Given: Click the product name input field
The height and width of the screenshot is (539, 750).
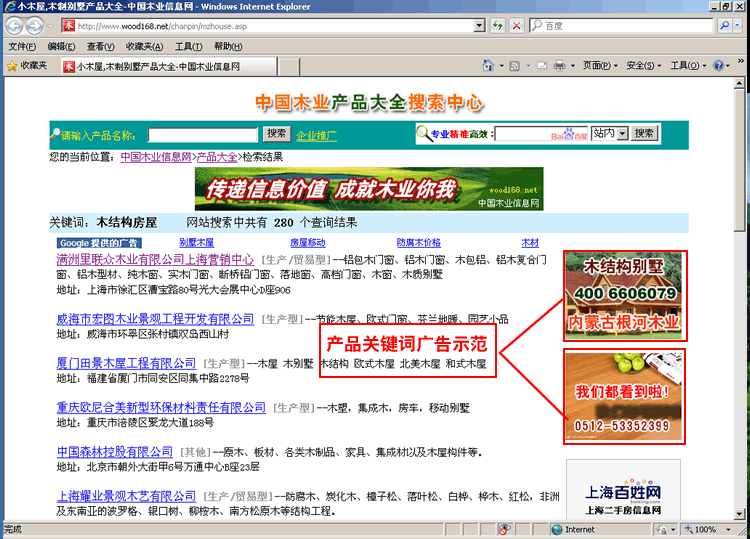Looking at the screenshot, I should [x=203, y=134].
